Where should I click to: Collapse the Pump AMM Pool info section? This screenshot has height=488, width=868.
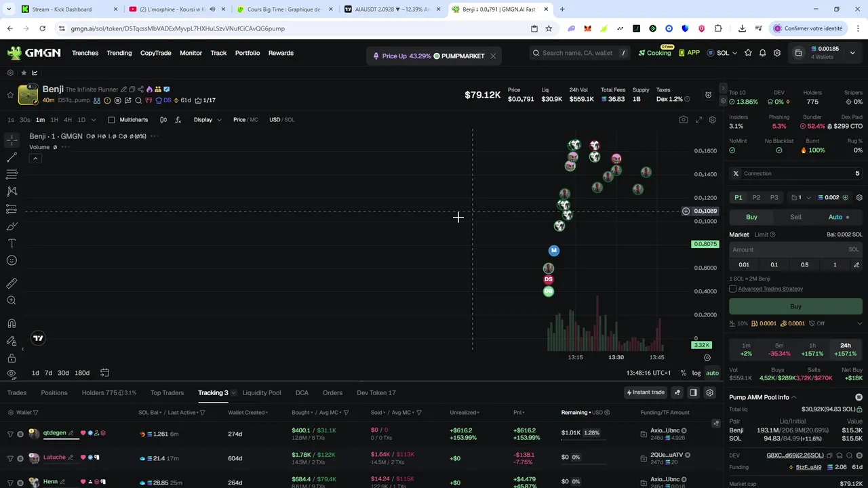(793, 397)
